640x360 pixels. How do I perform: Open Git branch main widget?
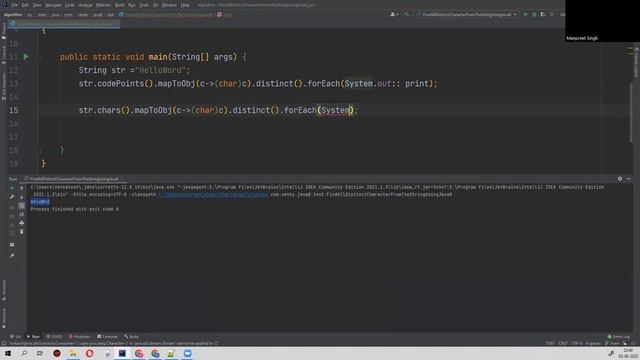(613, 343)
